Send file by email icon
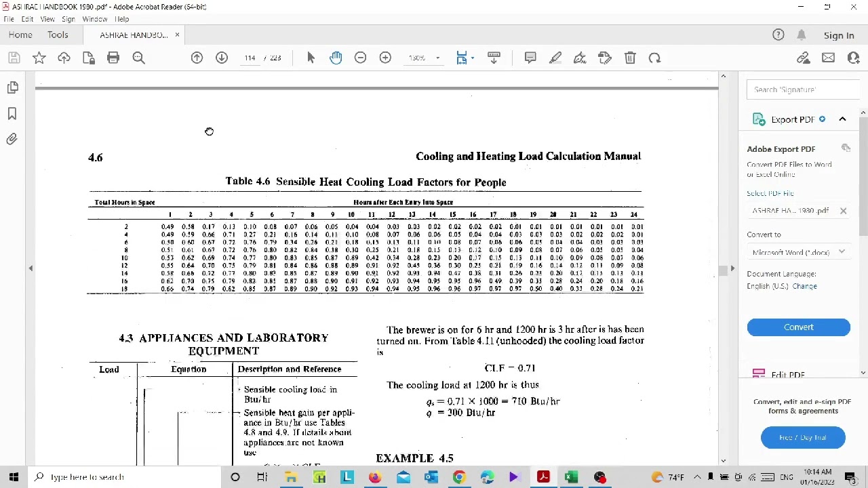This screenshot has width=868, height=488. click(828, 58)
